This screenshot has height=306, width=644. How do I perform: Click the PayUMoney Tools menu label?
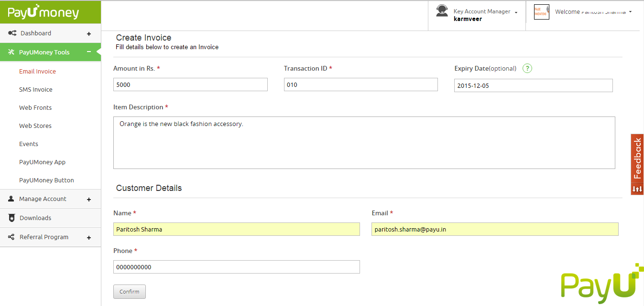click(x=44, y=52)
